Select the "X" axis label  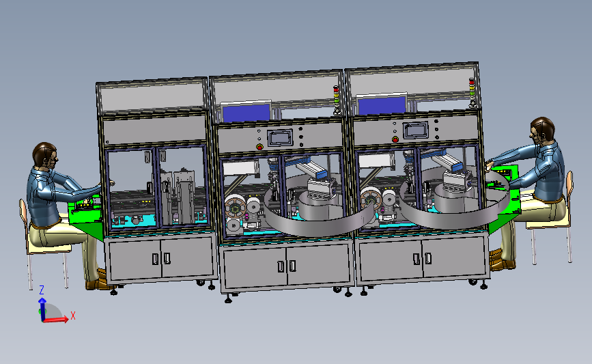pos(73,316)
